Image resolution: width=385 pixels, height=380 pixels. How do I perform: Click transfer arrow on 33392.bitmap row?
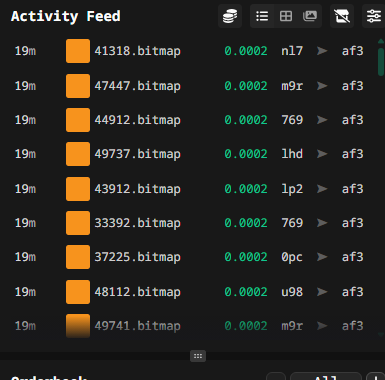[x=322, y=223]
